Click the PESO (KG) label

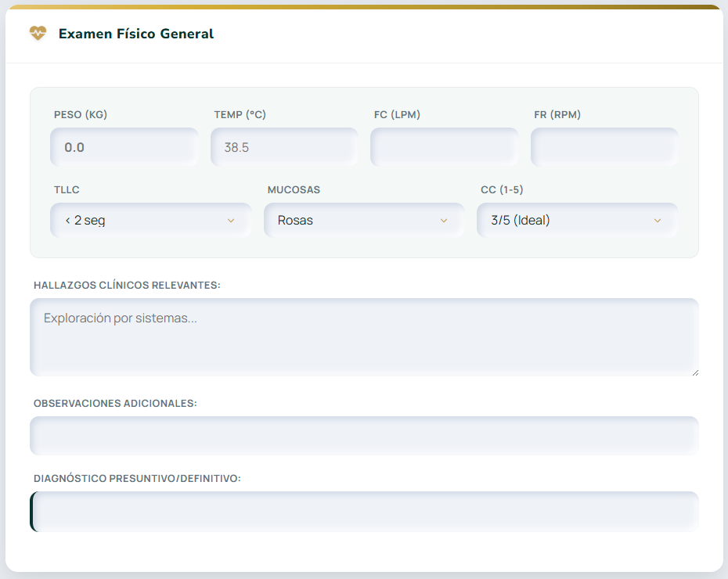pos(81,114)
